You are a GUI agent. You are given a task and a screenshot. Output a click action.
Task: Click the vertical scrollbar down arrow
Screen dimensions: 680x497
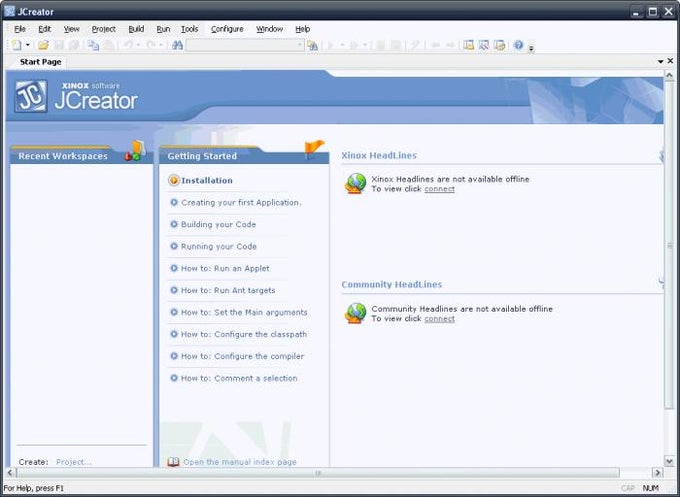point(669,461)
